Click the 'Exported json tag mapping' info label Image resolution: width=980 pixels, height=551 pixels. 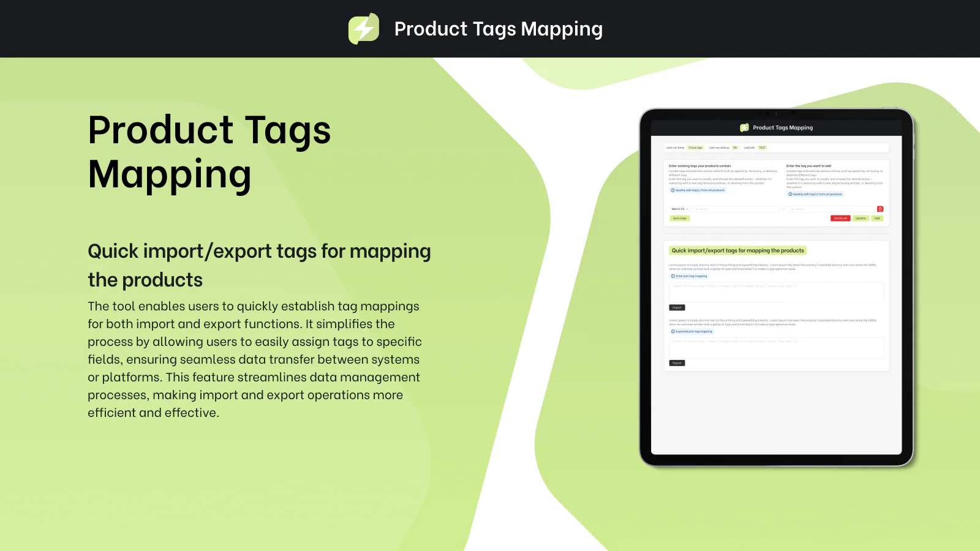[692, 331]
